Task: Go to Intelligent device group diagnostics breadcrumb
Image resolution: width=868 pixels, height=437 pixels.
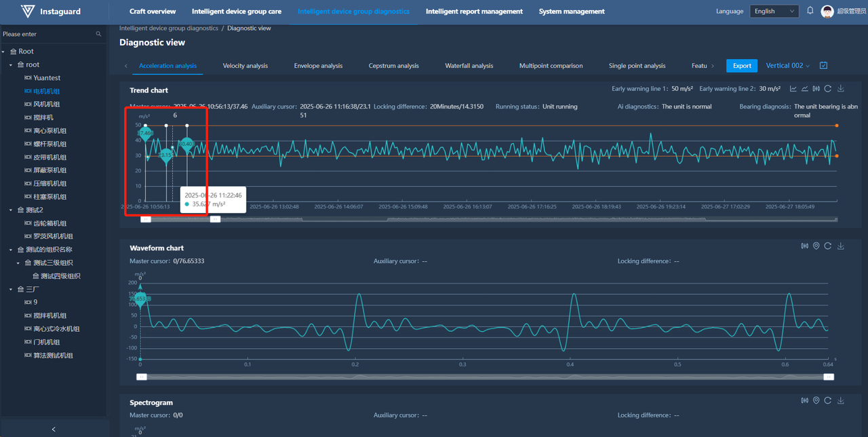Action: [168, 28]
